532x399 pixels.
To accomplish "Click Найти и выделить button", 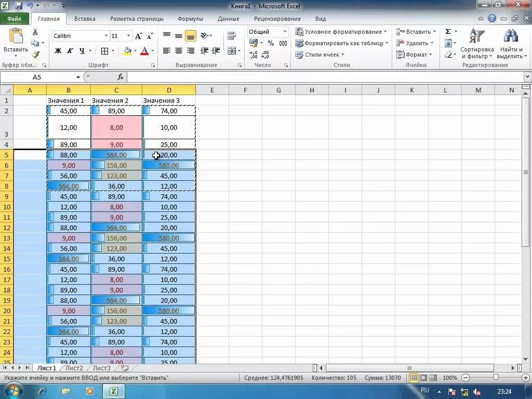I will tap(511, 44).
